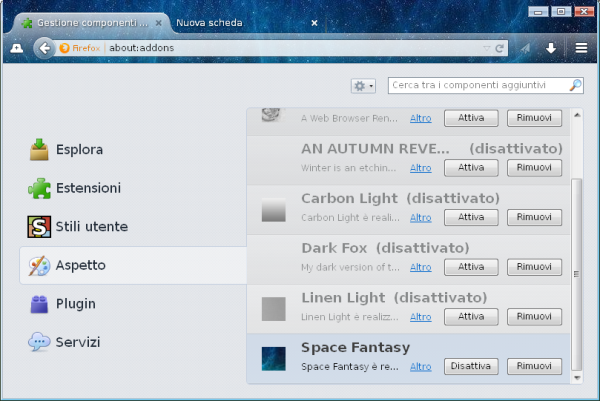Activate the Dark Fox theme

coord(471,267)
